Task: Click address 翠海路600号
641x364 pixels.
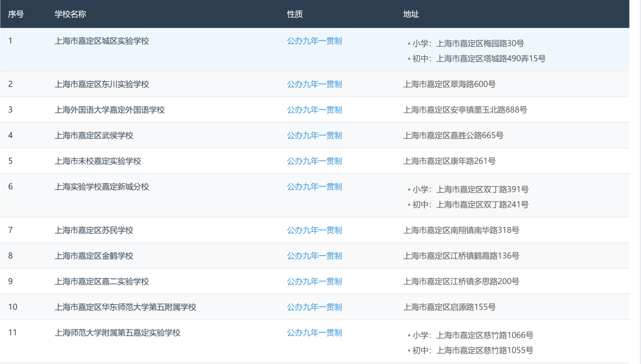Action: pos(449,84)
